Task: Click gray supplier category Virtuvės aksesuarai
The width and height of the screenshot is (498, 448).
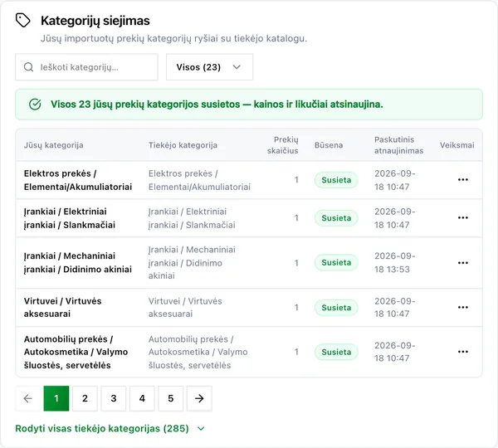Action: 185,307
